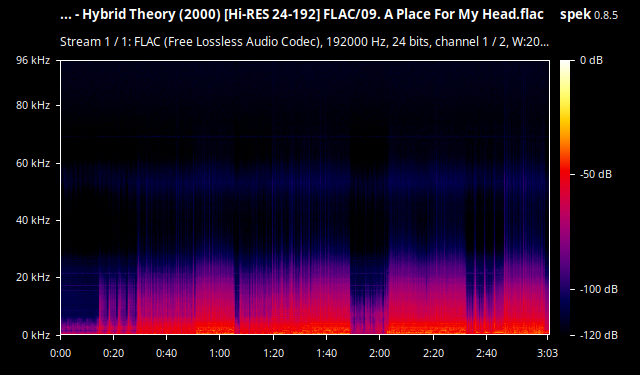Click the '0:20' time axis label

(113, 353)
